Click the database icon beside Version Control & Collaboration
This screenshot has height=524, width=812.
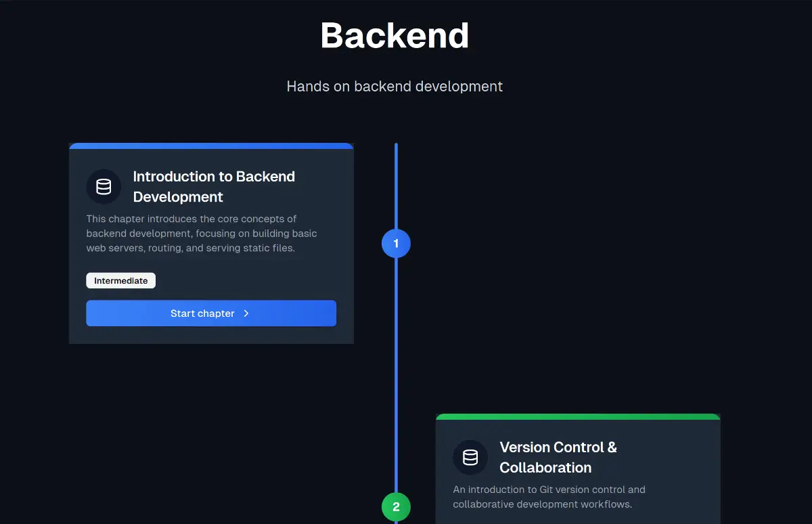pyautogui.click(x=470, y=458)
